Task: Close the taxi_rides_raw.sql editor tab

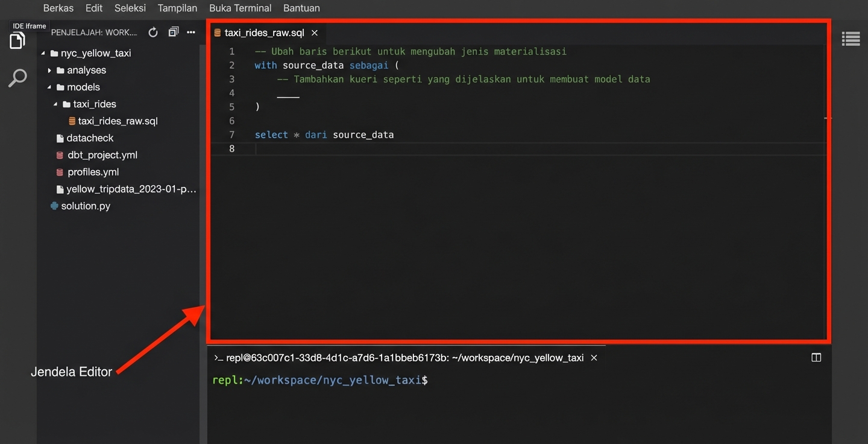Action: [315, 33]
